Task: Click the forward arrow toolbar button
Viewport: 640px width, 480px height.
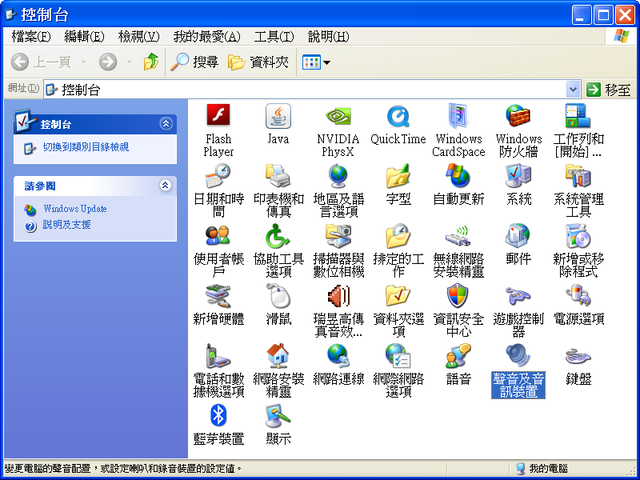Action: pyautogui.click(x=108, y=62)
